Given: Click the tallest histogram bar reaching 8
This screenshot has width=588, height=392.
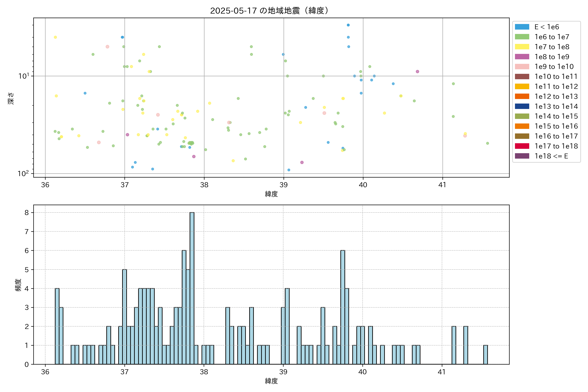Looking at the screenshot, I should (192, 288).
